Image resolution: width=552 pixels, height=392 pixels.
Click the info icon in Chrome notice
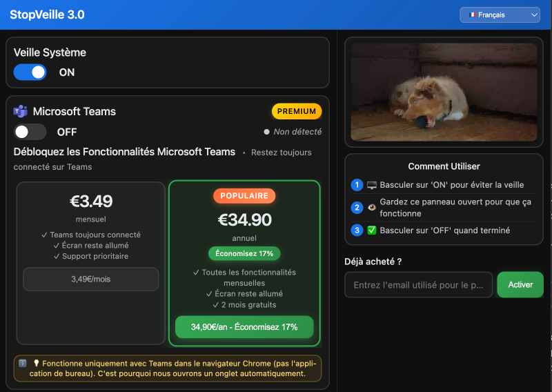[x=23, y=363]
